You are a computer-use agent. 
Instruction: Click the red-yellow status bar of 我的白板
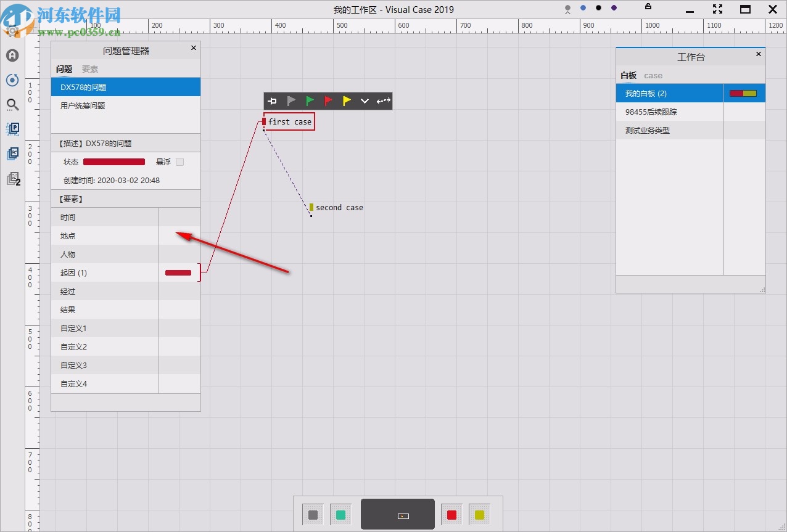point(743,93)
